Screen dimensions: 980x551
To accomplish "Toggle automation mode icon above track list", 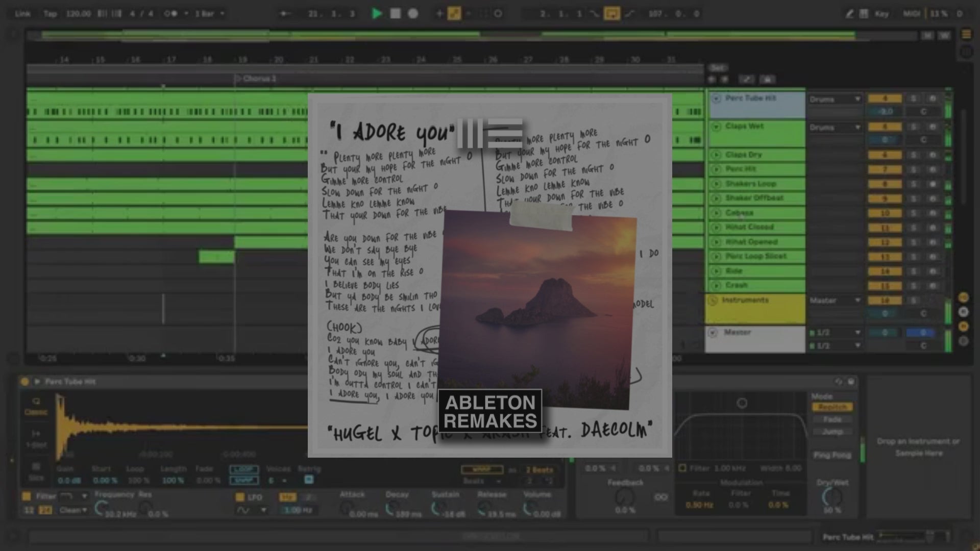I will tap(746, 79).
